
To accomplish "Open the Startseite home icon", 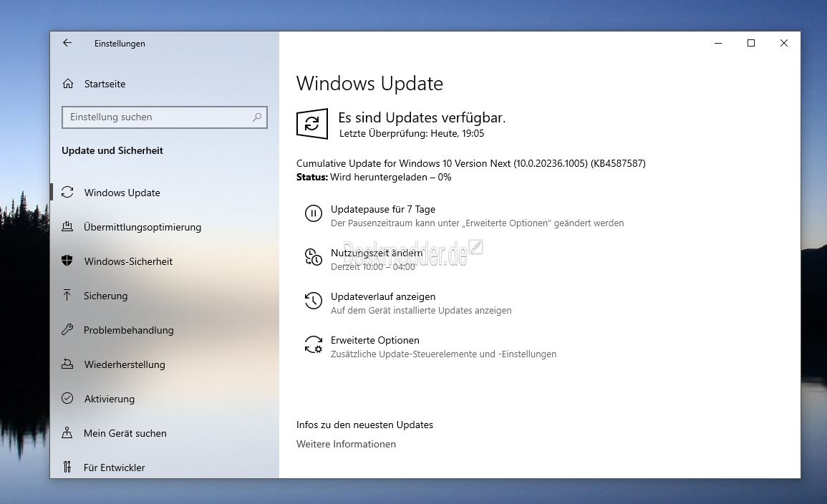I will (x=68, y=83).
